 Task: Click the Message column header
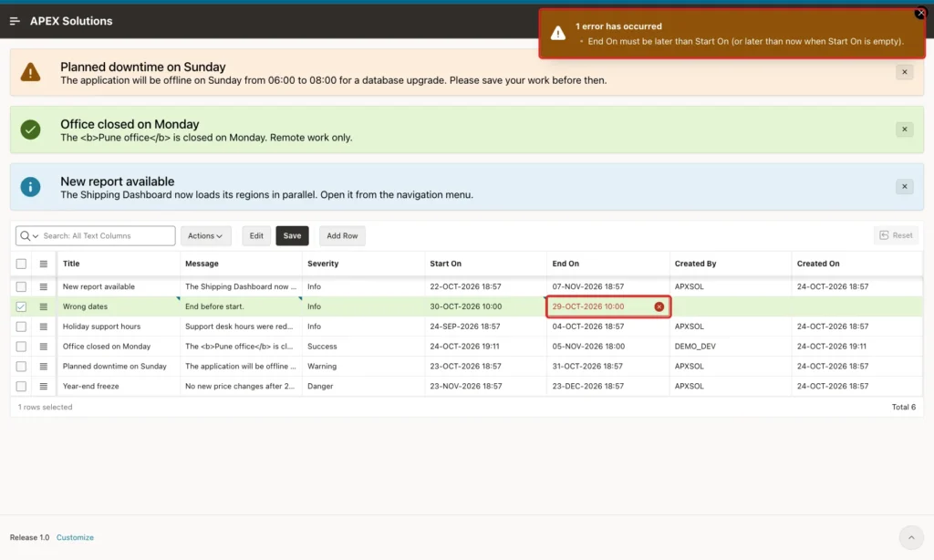241,264
